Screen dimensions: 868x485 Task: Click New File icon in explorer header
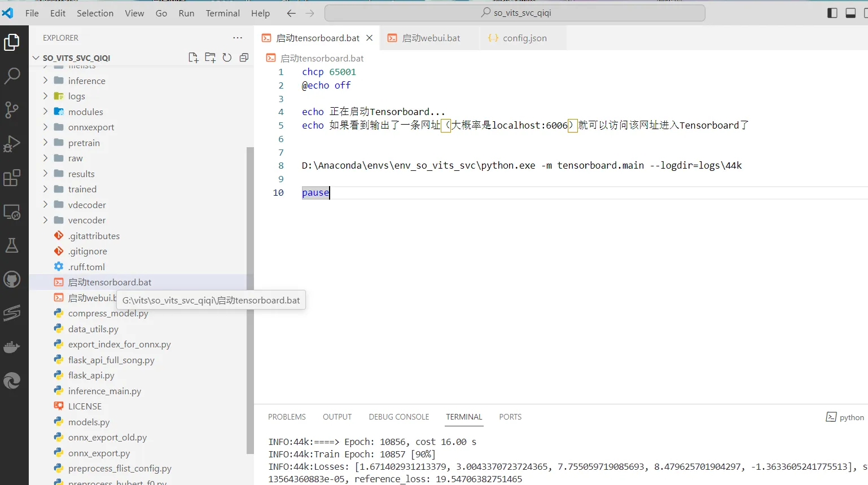[194, 58]
